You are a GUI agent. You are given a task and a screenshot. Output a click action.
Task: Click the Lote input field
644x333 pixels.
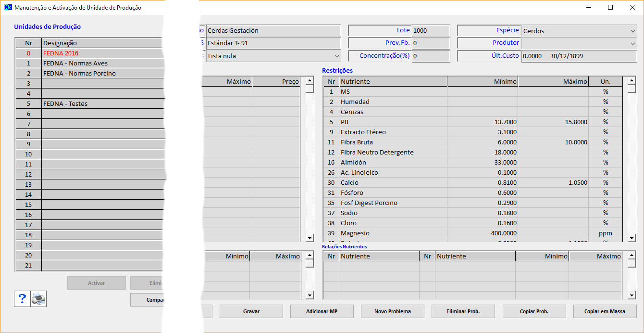(431, 31)
